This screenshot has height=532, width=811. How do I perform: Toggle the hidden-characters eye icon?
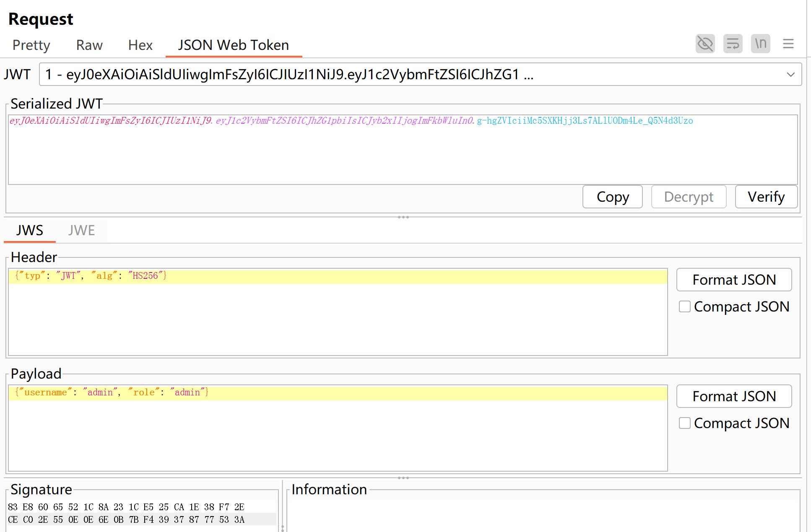click(x=705, y=44)
